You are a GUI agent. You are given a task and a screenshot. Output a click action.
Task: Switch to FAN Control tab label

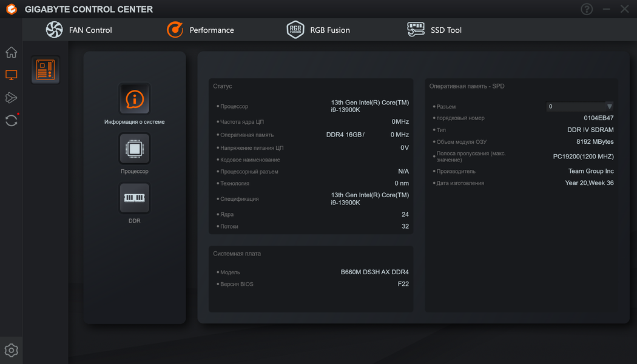click(x=90, y=30)
